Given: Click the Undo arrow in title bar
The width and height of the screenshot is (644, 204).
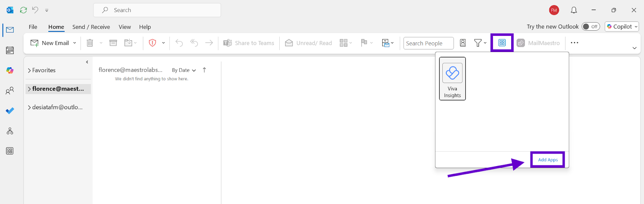Looking at the screenshot, I should tap(35, 10).
